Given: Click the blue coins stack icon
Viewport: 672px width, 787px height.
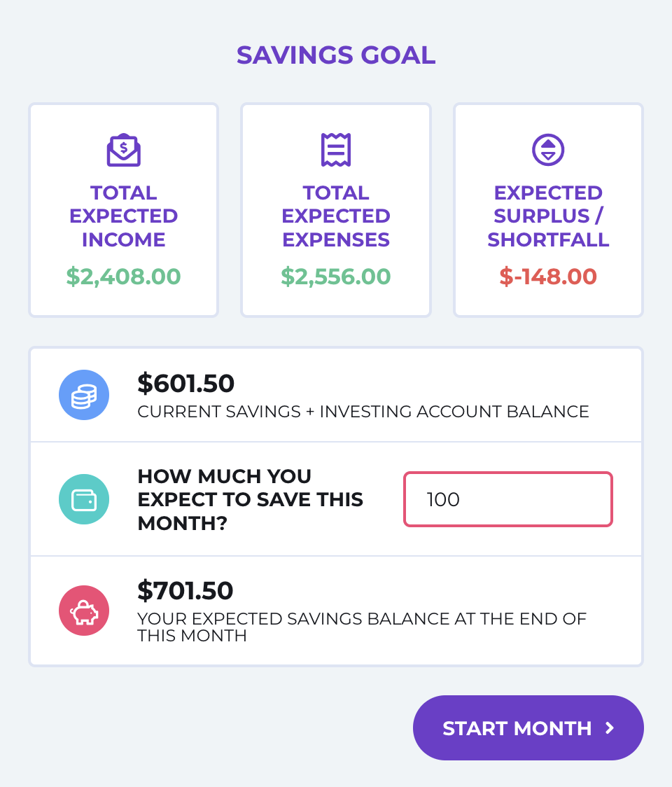Looking at the screenshot, I should tap(84, 395).
